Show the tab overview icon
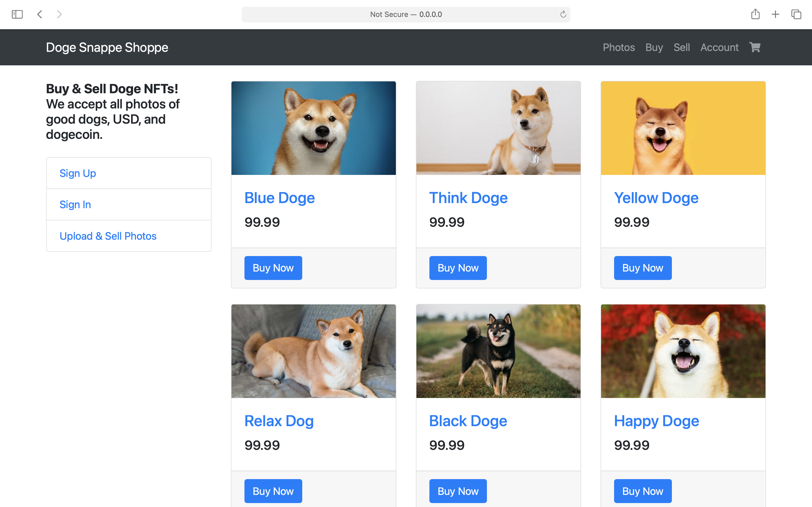Image resolution: width=812 pixels, height=507 pixels. [x=796, y=14]
